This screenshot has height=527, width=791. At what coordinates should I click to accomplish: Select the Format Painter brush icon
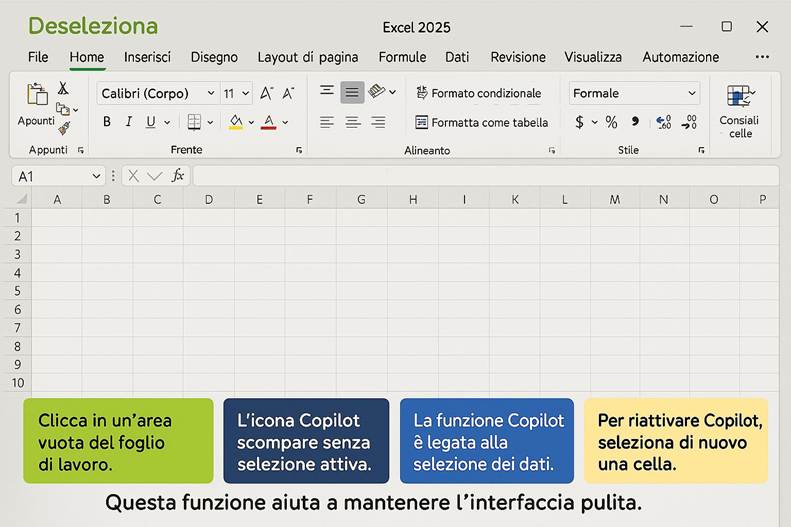(x=64, y=128)
